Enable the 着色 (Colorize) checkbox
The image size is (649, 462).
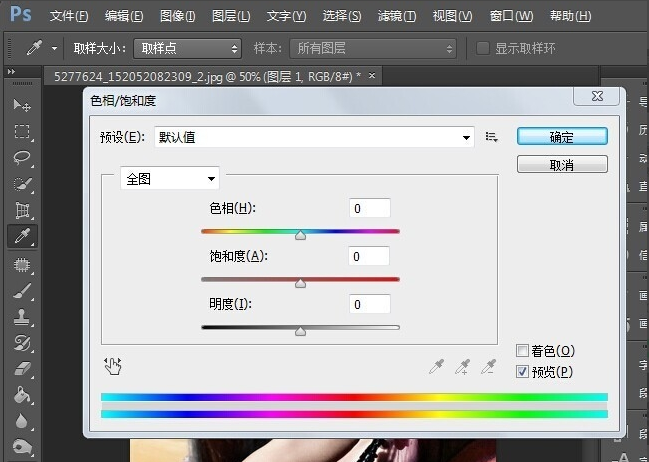(522, 351)
